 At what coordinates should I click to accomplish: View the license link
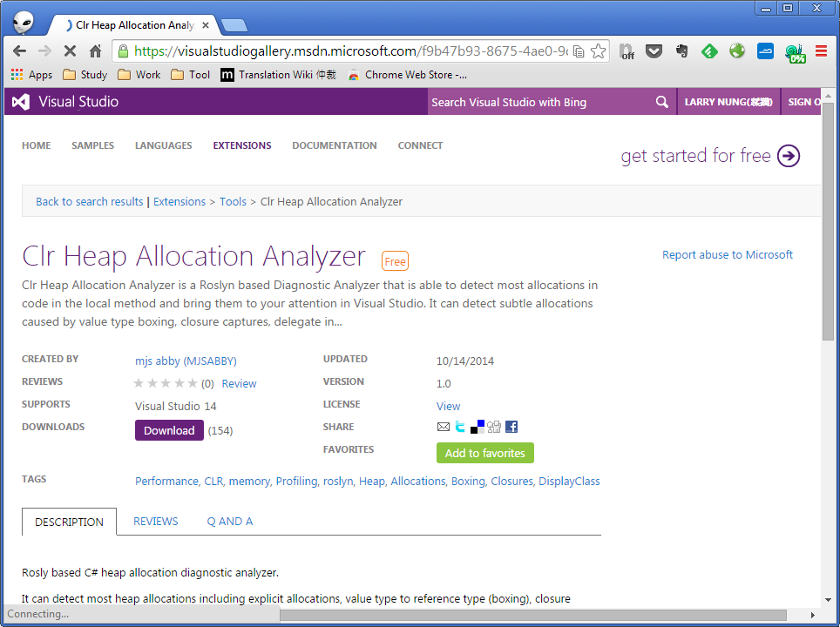coord(449,406)
